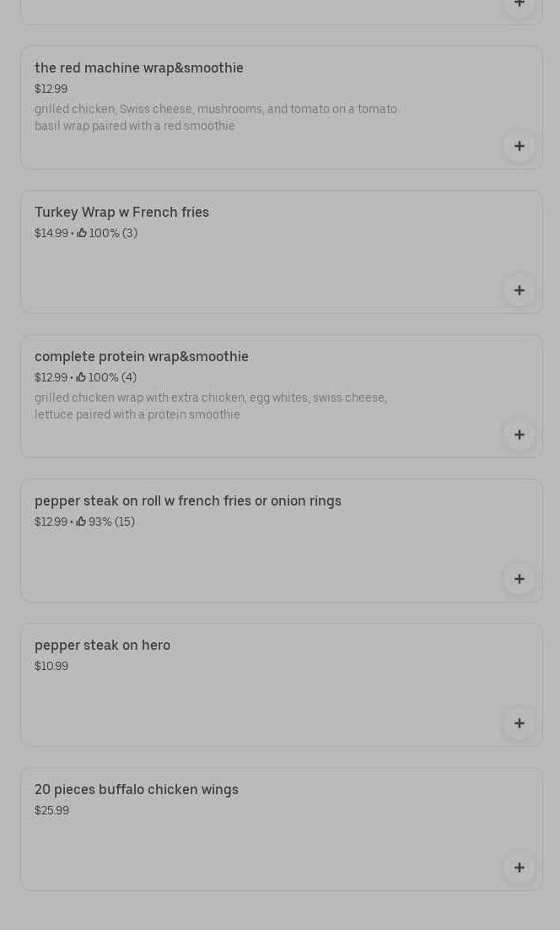Click plus button on the topmost cut-off card

[x=519, y=5]
